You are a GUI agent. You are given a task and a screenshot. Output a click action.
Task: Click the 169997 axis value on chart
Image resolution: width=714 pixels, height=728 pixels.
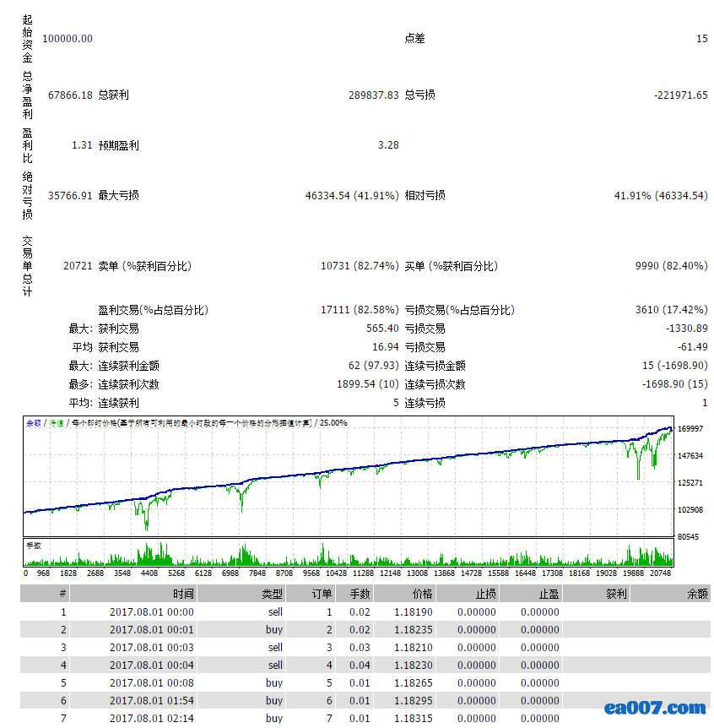coord(690,429)
